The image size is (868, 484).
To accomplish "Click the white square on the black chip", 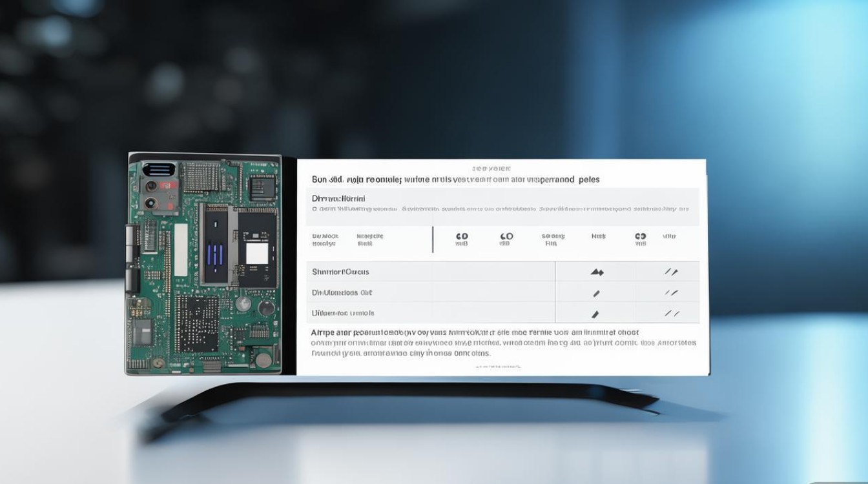I will (x=256, y=254).
